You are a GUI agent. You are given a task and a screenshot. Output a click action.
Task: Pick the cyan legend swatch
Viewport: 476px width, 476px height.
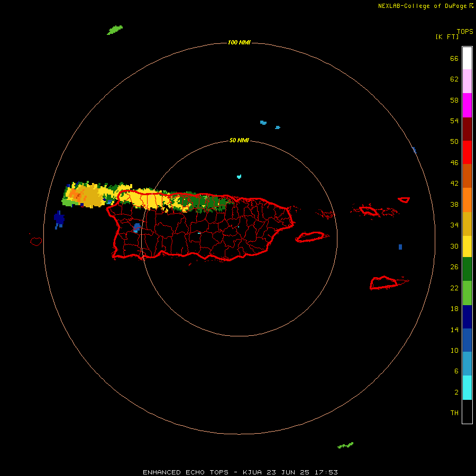(467, 388)
